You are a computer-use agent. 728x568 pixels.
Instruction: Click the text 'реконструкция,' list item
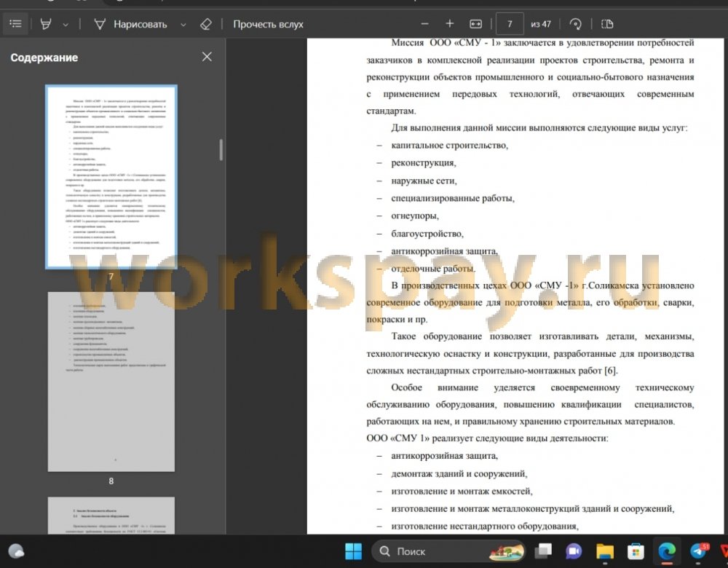tap(424, 163)
